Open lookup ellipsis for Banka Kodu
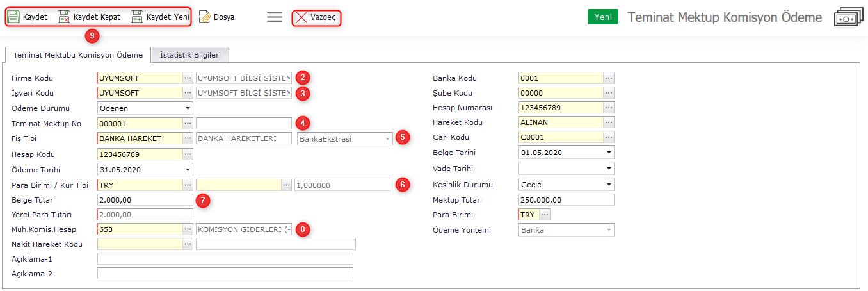This screenshot has width=868, height=291. coord(609,78)
